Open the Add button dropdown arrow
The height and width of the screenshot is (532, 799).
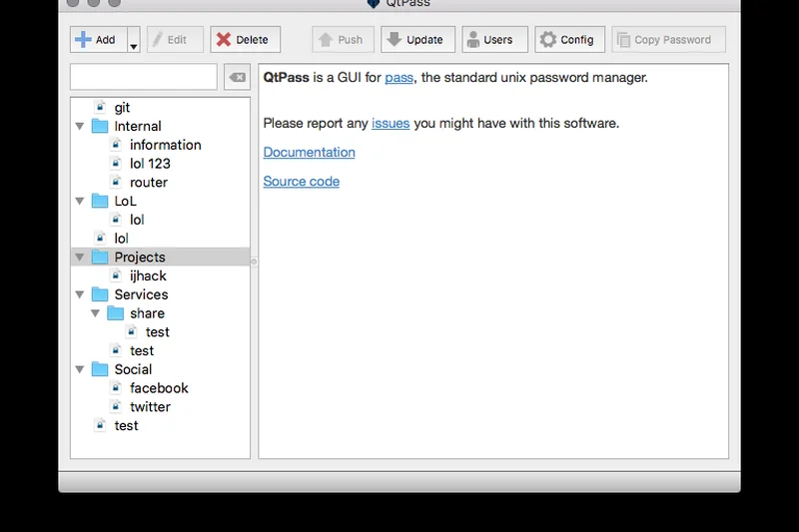pyautogui.click(x=134, y=46)
